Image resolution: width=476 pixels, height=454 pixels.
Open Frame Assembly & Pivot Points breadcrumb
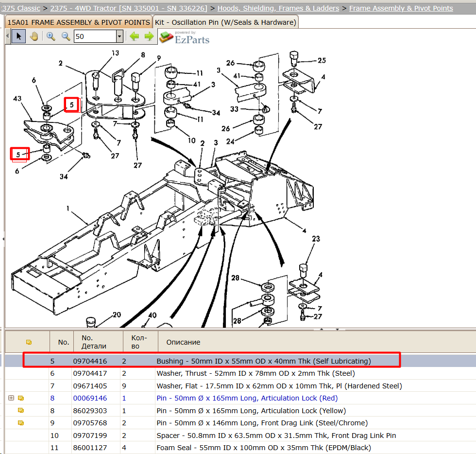coord(401,8)
